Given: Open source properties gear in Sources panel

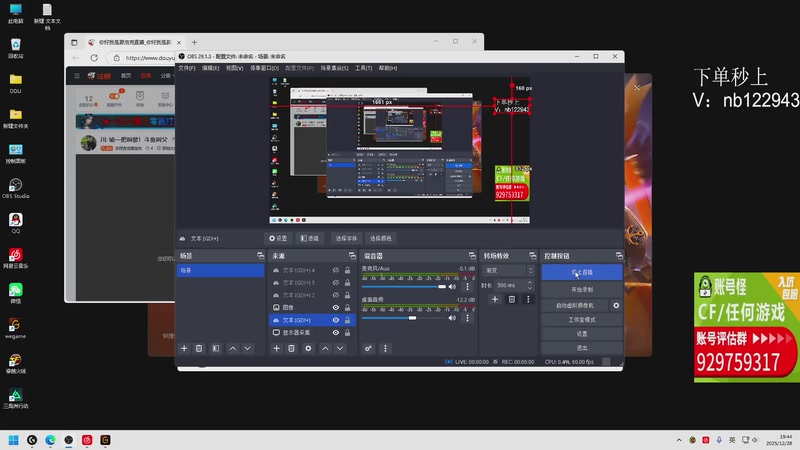Looking at the screenshot, I should click(308, 348).
